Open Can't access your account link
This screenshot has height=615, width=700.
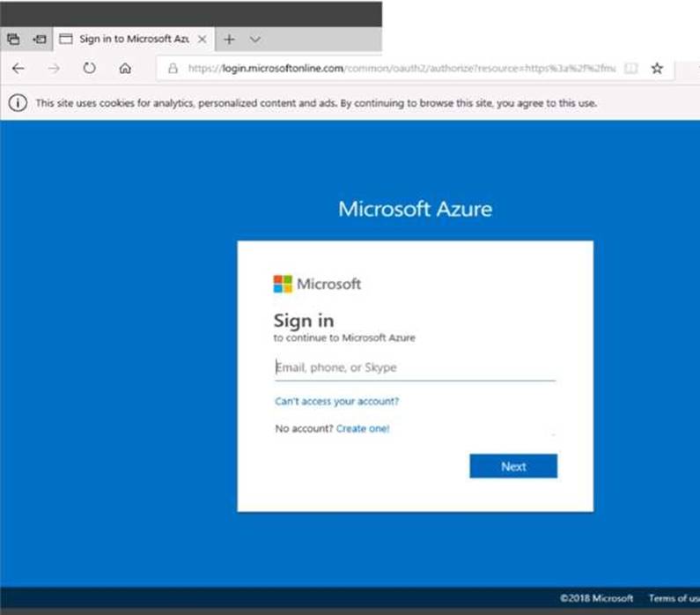pos(336,402)
